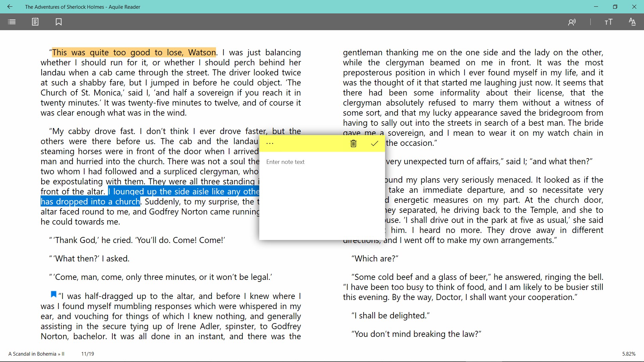Click the chapter section 'II' in footer
Viewport: 644px width, 362px height.
pyautogui.click(x=63, y=354)
